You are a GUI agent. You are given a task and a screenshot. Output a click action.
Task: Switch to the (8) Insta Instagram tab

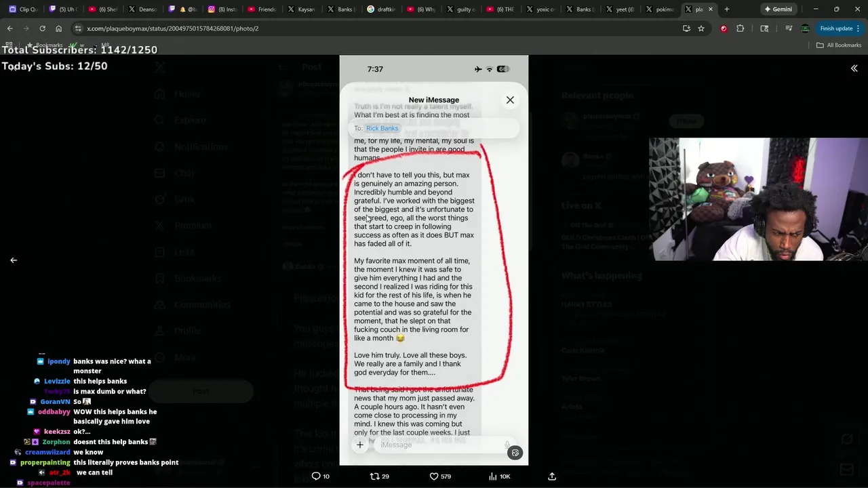coord(223,9)
